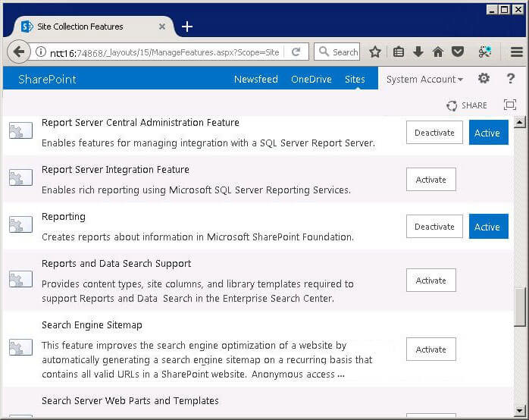Toggle focus on content fullscreen icon
This screenshot has width=529, height=420.
[510, 105]
